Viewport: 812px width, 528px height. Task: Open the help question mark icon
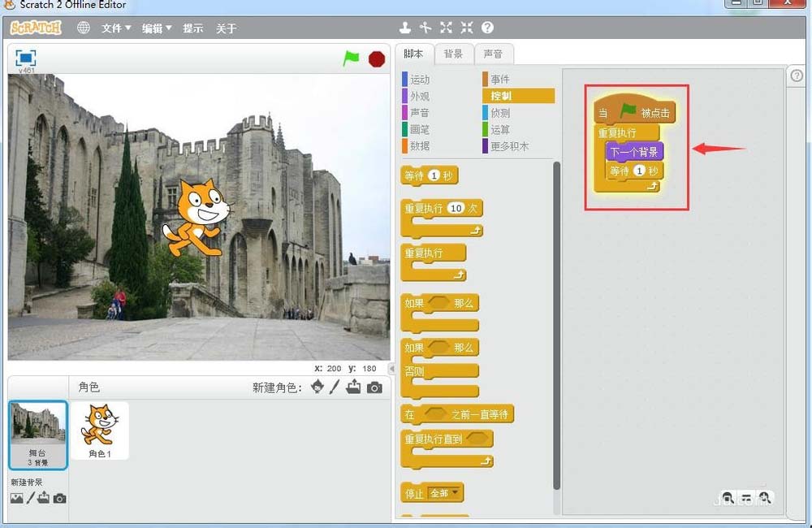click(x=487, y=27)
